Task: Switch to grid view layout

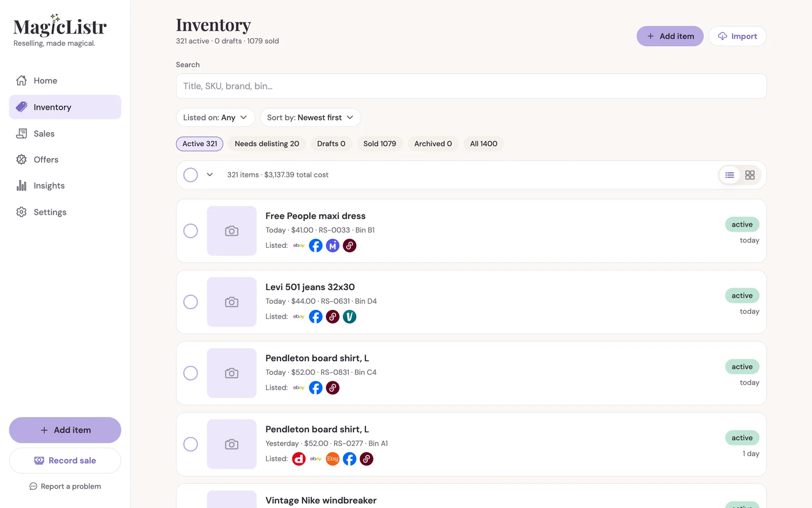Action: click(x=750, y=175)
